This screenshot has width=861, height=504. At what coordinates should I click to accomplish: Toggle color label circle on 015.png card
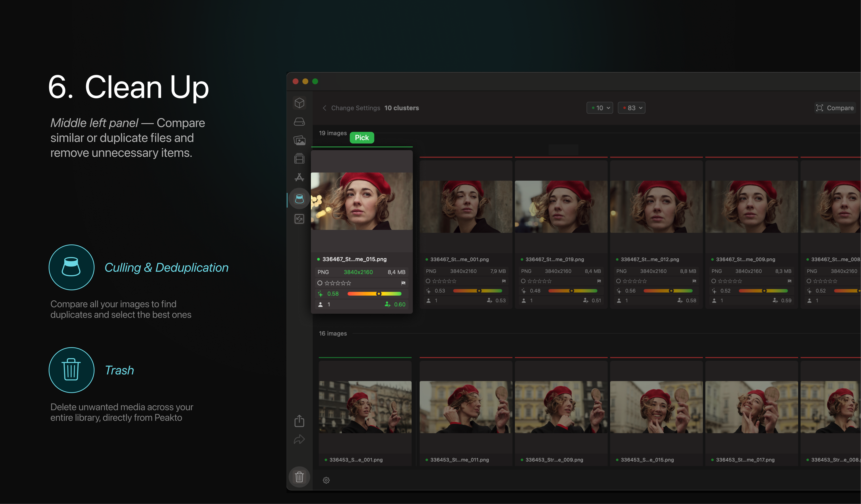click(320, 283)
